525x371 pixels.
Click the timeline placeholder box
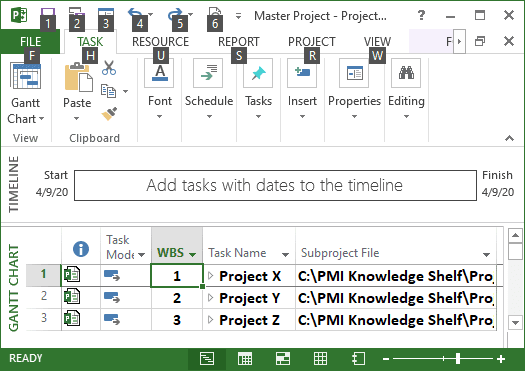(275, 186)
